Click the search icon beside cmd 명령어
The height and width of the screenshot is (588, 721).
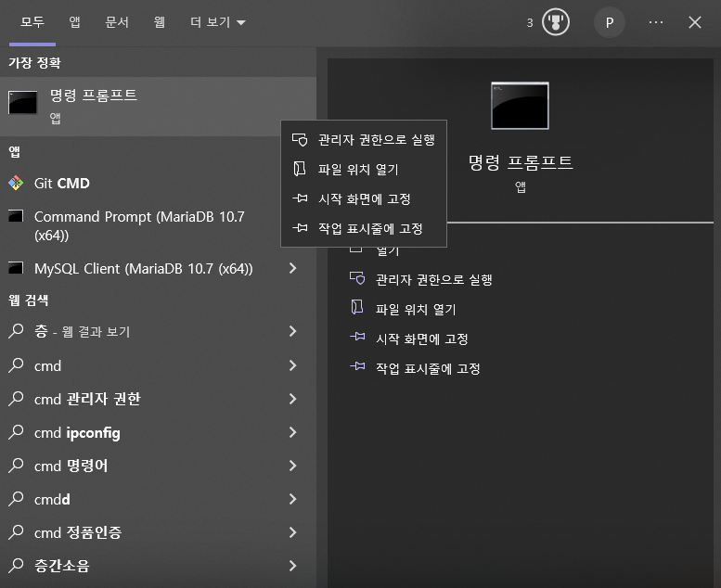tap(16, 466)
